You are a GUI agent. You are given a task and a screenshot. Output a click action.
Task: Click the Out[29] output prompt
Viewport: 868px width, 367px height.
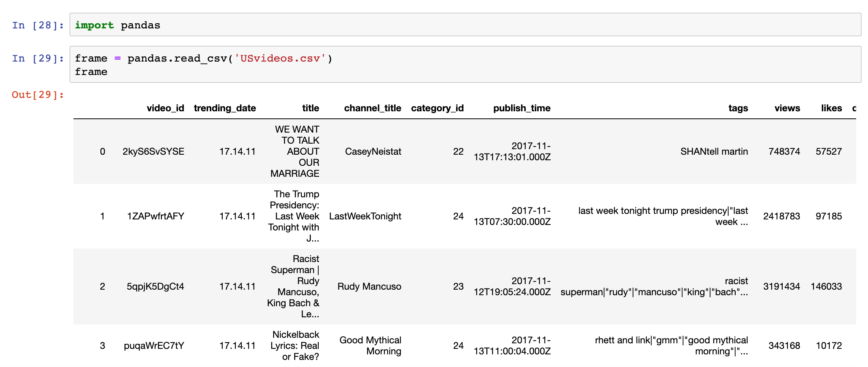(38, 95)
